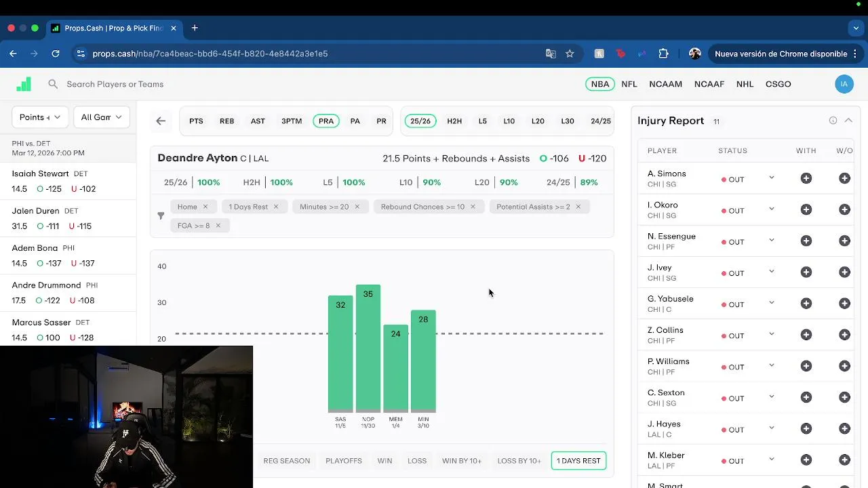Click the search magnifier icon
Screen dimensions: 868x488
[x=53, y=84]
